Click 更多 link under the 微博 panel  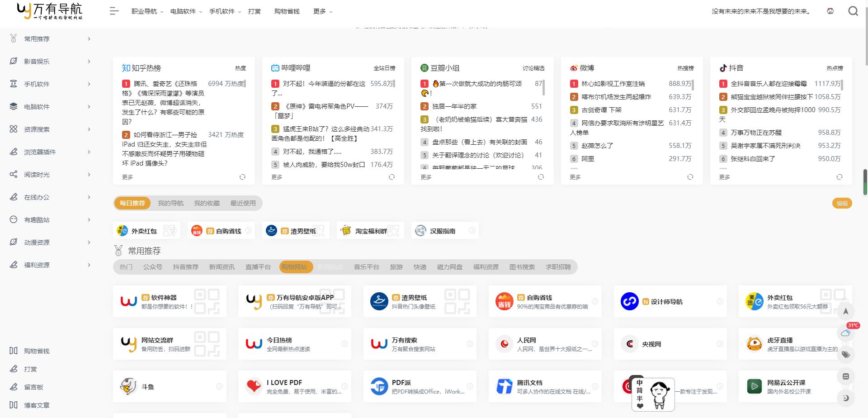tap(575, 177)
